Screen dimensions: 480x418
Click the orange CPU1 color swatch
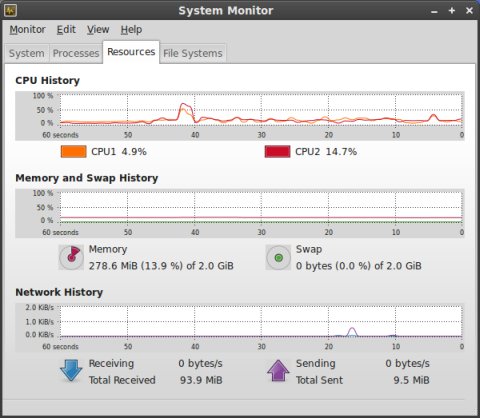pos(74,152)
